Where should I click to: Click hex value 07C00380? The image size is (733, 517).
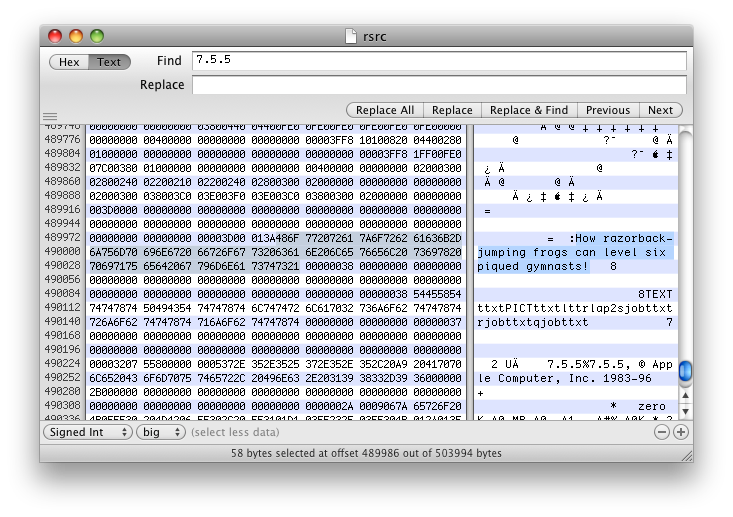[114, 168]
